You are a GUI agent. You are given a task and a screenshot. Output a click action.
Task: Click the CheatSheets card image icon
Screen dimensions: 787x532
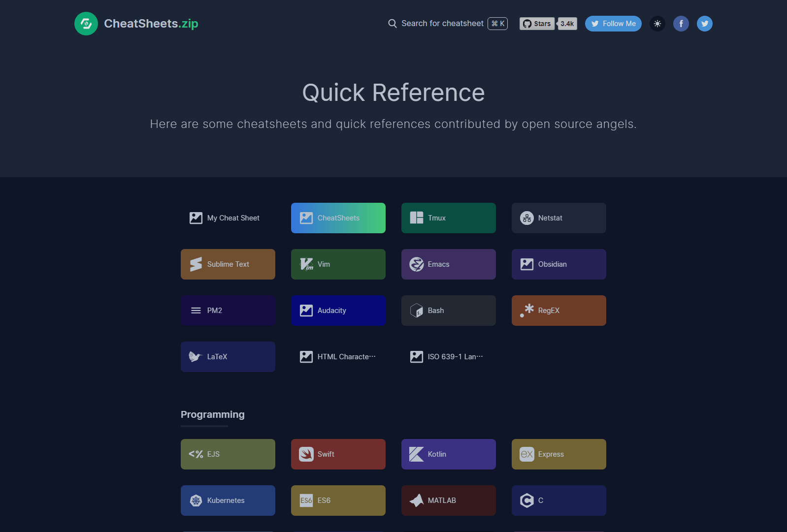click(306, 218)
